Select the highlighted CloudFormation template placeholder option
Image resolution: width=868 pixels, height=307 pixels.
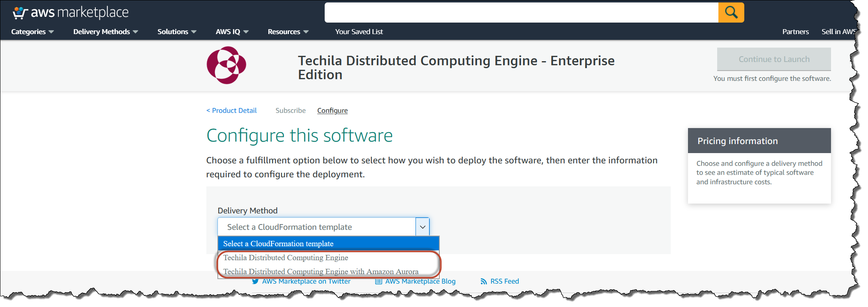278,244
